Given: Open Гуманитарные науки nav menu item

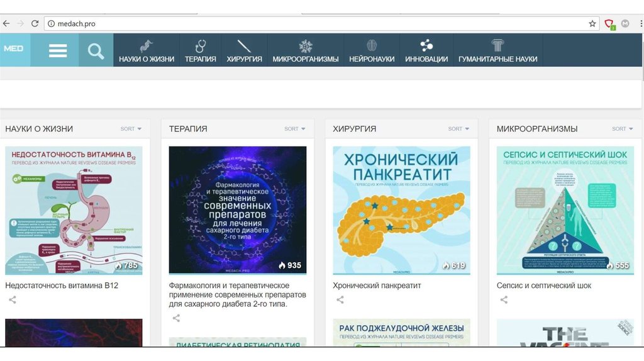Looking at the screenshot, I should coord(498,50).
